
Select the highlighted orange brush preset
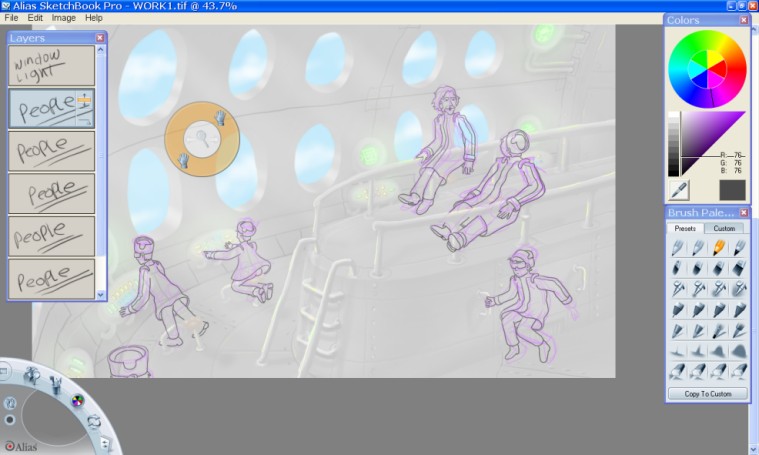point(719,247)
